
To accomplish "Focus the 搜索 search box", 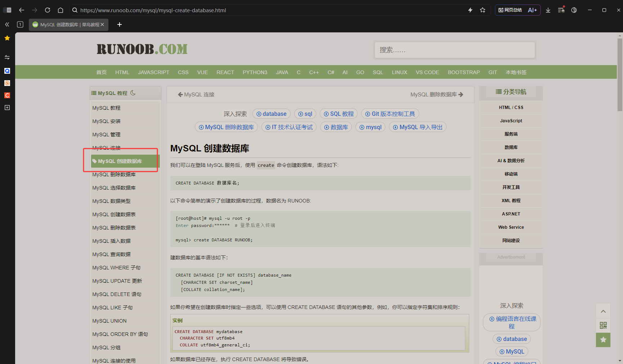I will pyautogui.click(x=454, y=50).
